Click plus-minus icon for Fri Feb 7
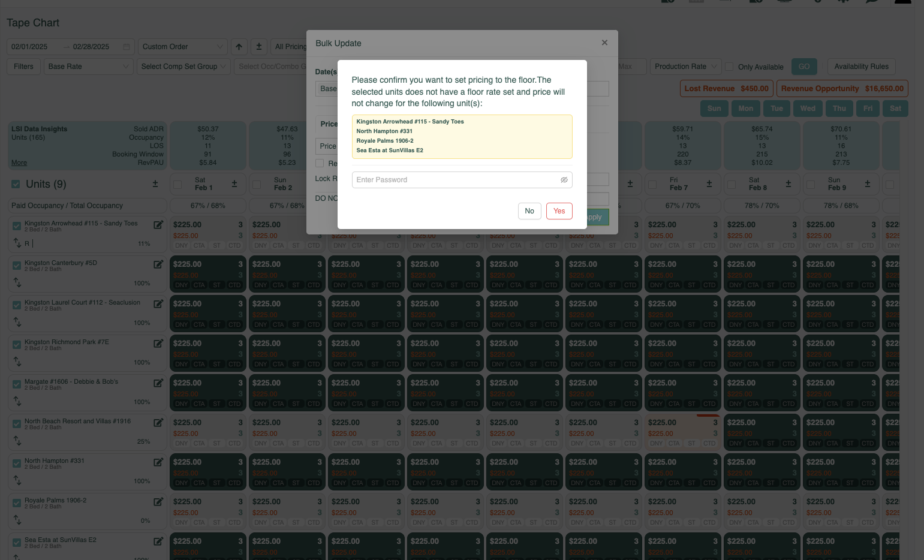This screenshot has width=924, height=560. pyautogui.click(x=709, y=184)
